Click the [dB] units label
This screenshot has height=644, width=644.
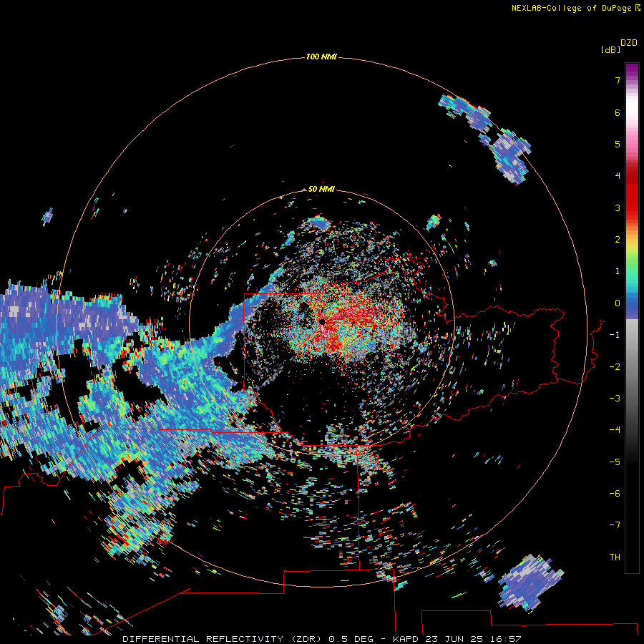point(611,49)
